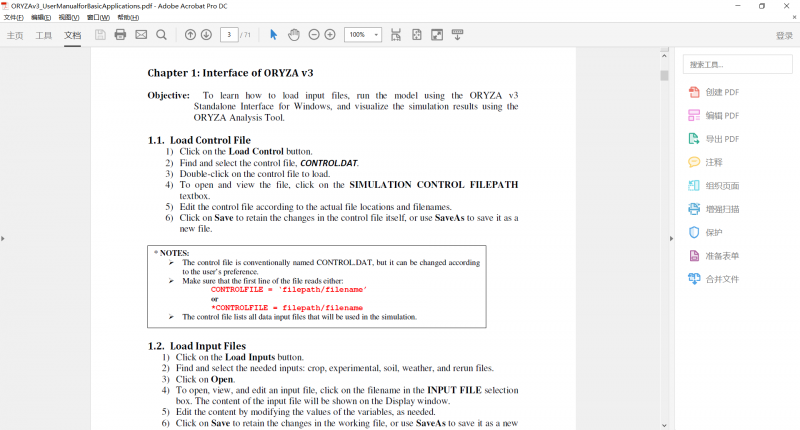Image resolution: width=800 pixels, height=430 pixels.
Task: Click the 登录 sign-in button
Action: 784,35
